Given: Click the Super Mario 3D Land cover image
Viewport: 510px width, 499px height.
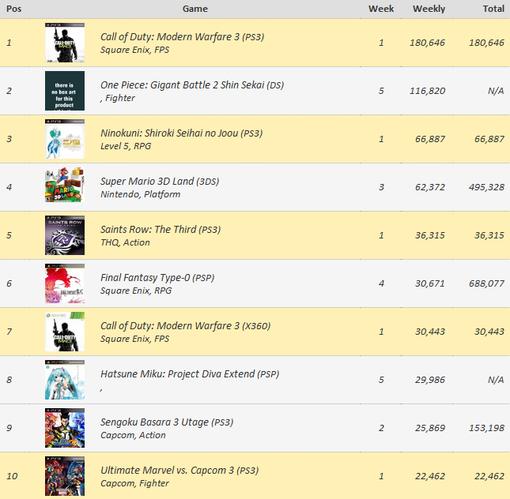Looking at the screenshot, I should pos(65,187).
